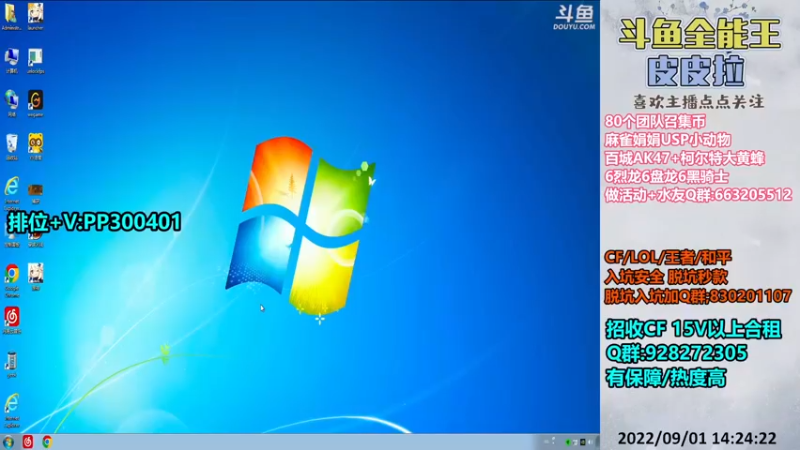Open the green shield icon in system tray
This screenshot has height=450, width=800.
point(568,442)
